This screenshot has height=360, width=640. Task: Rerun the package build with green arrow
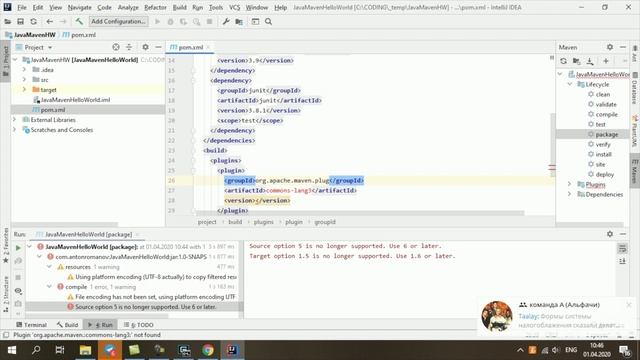point(18,248)
